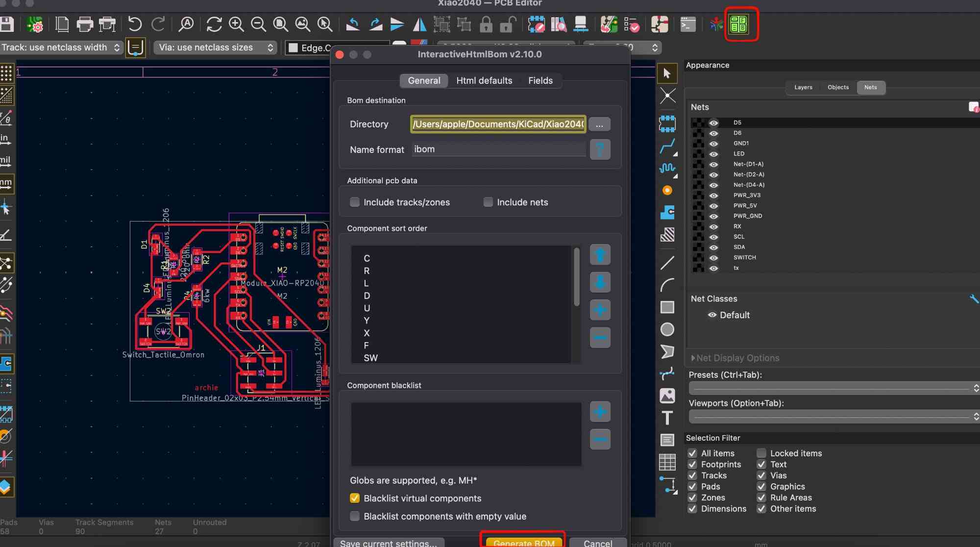Uncheck Blacklist virtual components
Screen dimensions: 980x547
coord(355,498)
